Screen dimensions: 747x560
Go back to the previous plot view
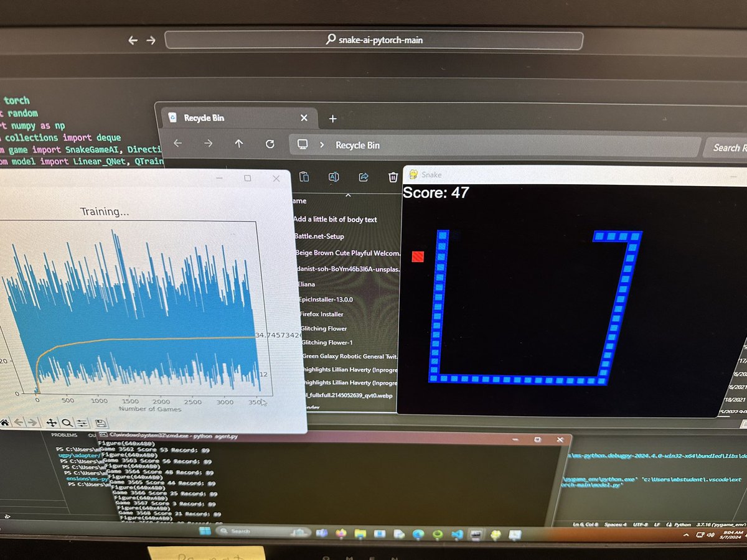pyautogui.click(x=17, y=422)
